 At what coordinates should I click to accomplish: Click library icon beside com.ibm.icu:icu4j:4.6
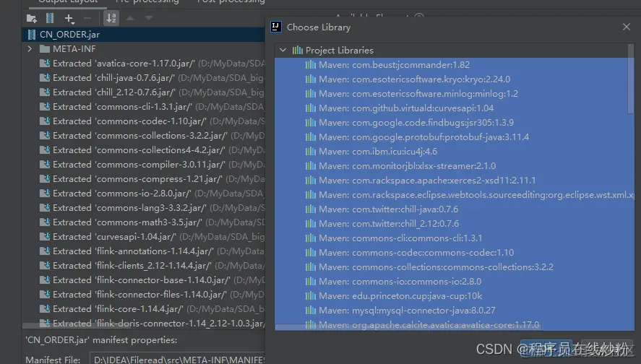tap(311, 152)
